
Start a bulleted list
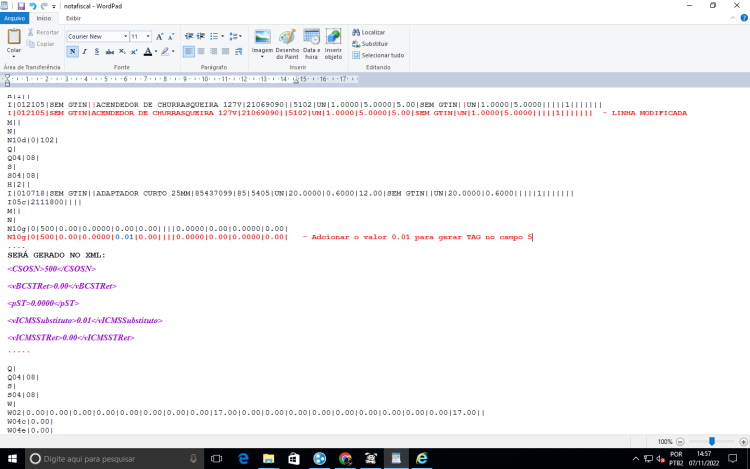214,36
